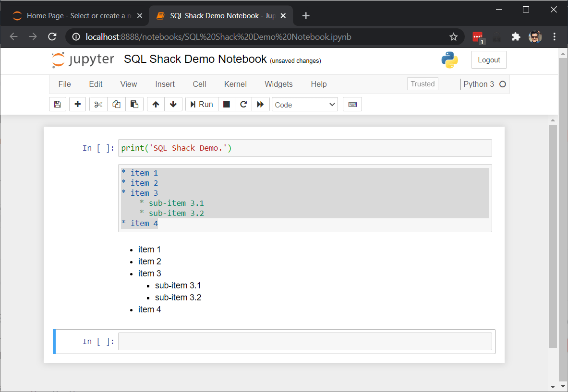The height and width of the screenshot is (392, 568).
Task: Restart the kernel using the refresh icon
Action: coord(243,104)
